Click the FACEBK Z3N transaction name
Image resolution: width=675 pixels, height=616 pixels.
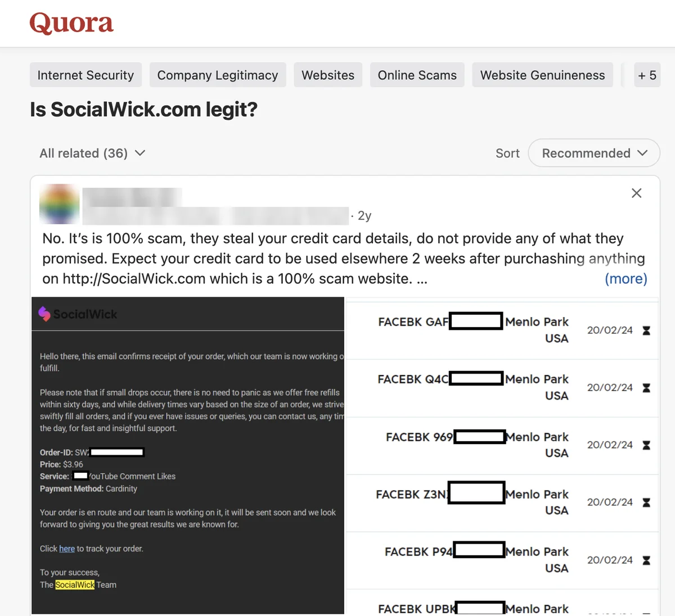(x=412, y=495)
